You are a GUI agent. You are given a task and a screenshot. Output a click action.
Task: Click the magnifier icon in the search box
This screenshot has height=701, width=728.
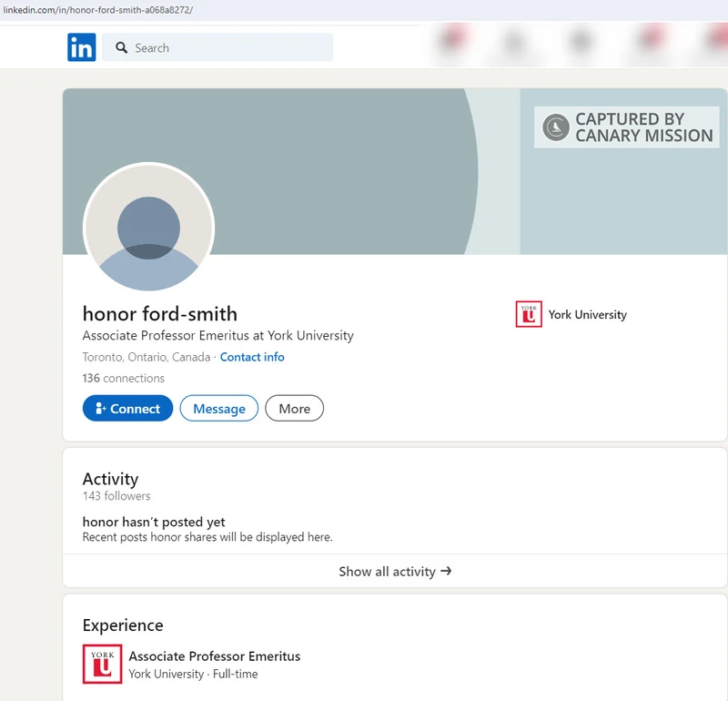point(120,48)
